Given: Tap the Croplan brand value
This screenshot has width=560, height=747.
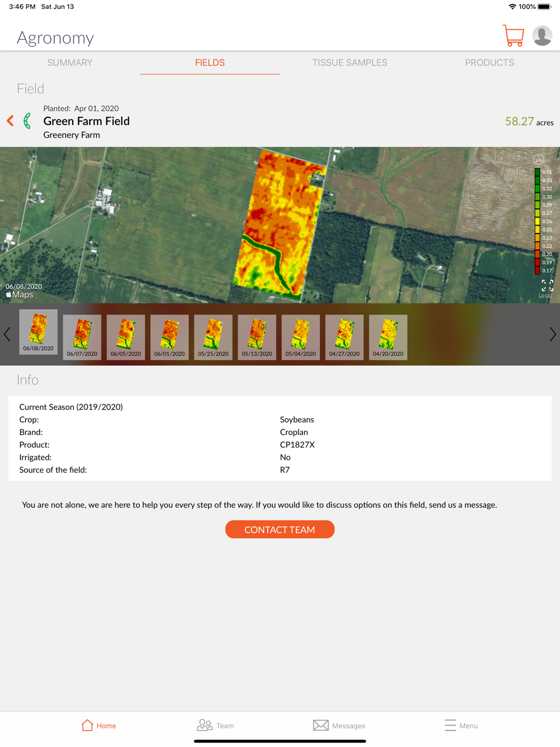Looking at the screenshot, I should 294,432.
